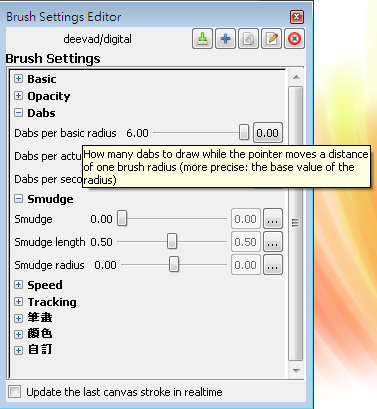Click the Smudge length label
This screenshot has height=409, width=377.
coord(50,242)
